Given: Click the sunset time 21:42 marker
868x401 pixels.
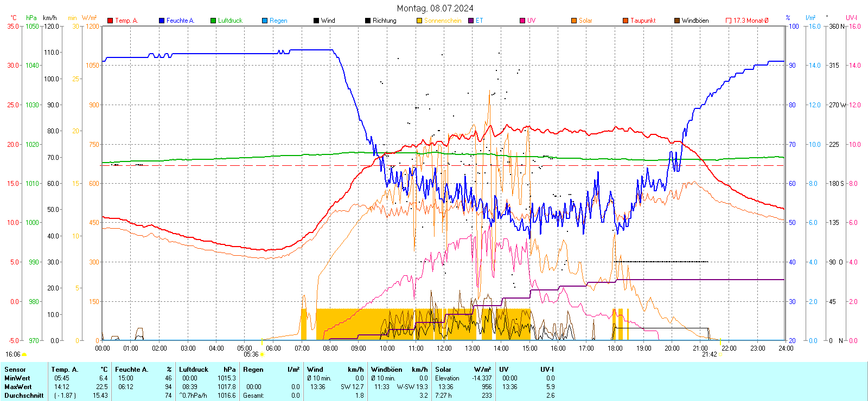Looking at the screenshot, I should 710,354.
